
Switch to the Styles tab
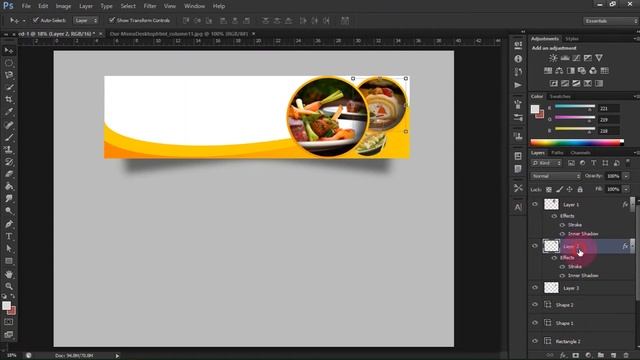572,39
